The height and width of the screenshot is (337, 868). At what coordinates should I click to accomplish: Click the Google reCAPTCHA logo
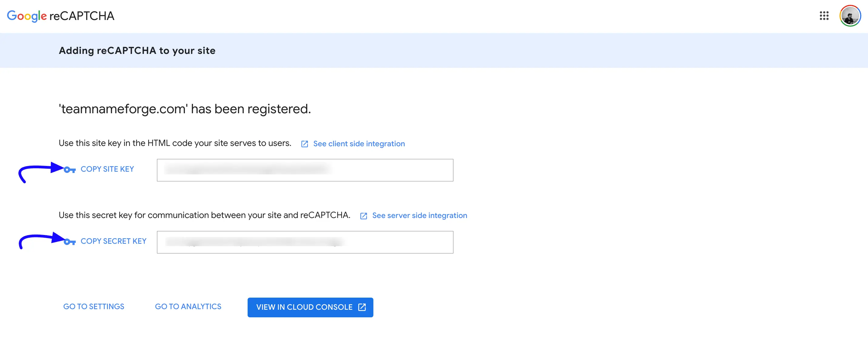[61, 16]
